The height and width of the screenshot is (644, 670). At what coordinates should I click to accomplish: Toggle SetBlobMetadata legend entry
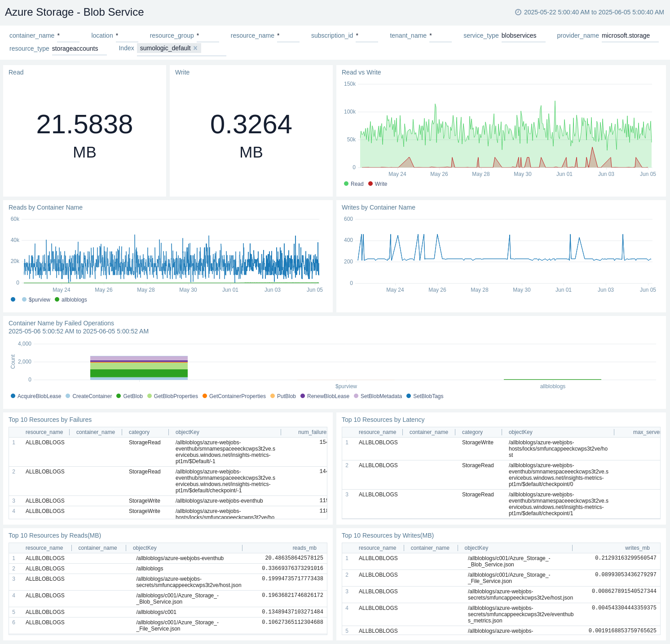[378, 396]
